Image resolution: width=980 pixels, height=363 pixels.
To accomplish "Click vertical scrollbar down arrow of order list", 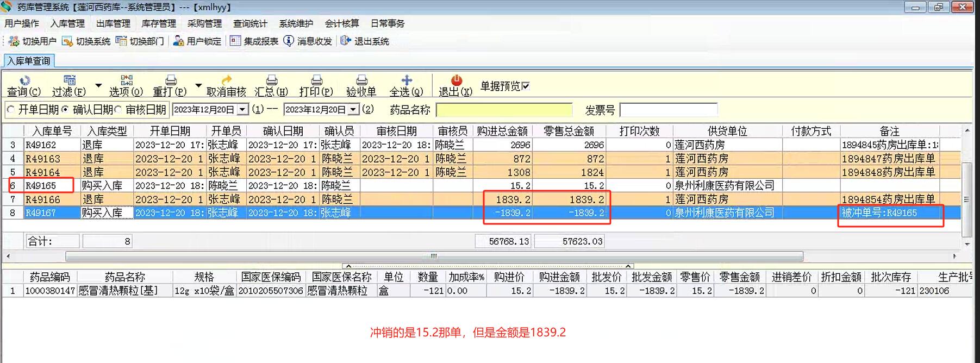I will 967,244.
